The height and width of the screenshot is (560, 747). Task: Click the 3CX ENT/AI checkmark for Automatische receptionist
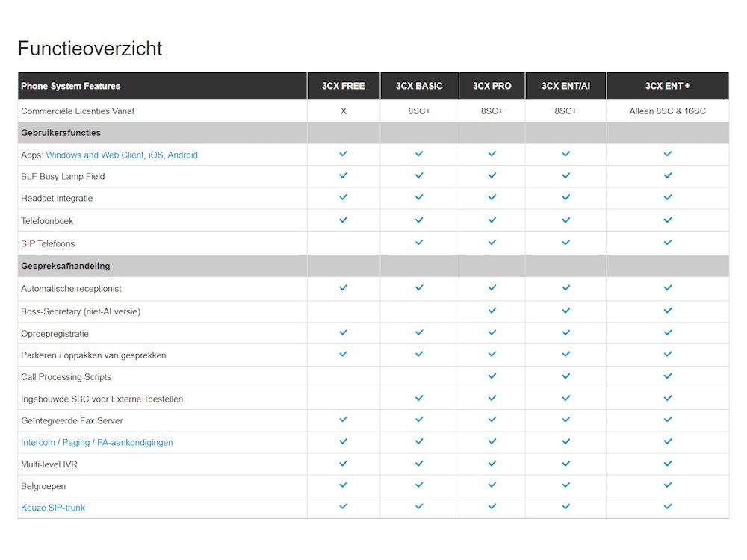(x=566, y=287)
